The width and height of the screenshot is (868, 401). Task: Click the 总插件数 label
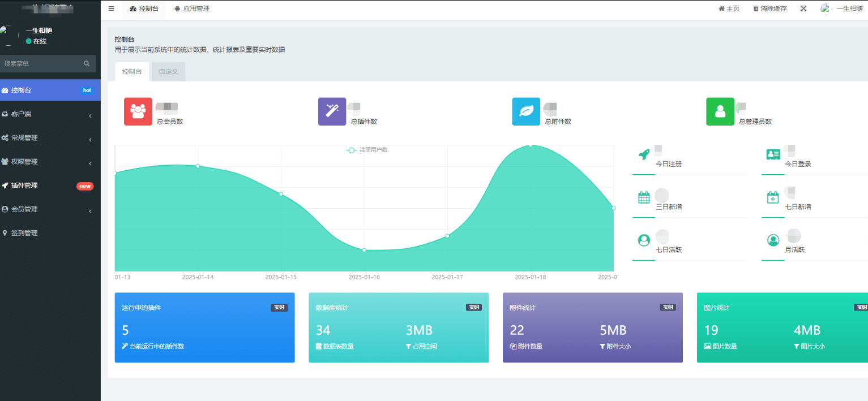click(364, 121)
